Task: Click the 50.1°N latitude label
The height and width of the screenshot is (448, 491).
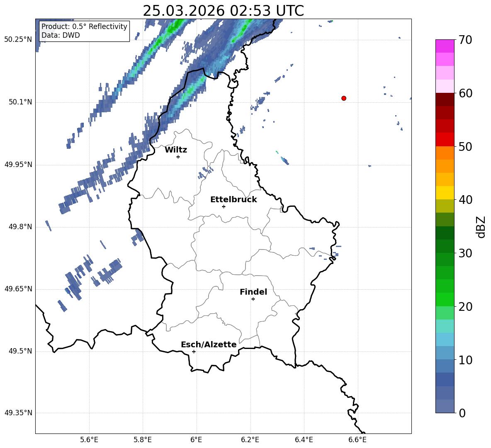Action: 20,102
